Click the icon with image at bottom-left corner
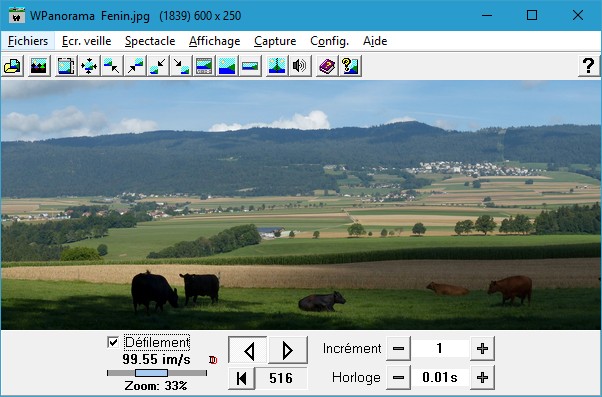 tap(158, 66)
